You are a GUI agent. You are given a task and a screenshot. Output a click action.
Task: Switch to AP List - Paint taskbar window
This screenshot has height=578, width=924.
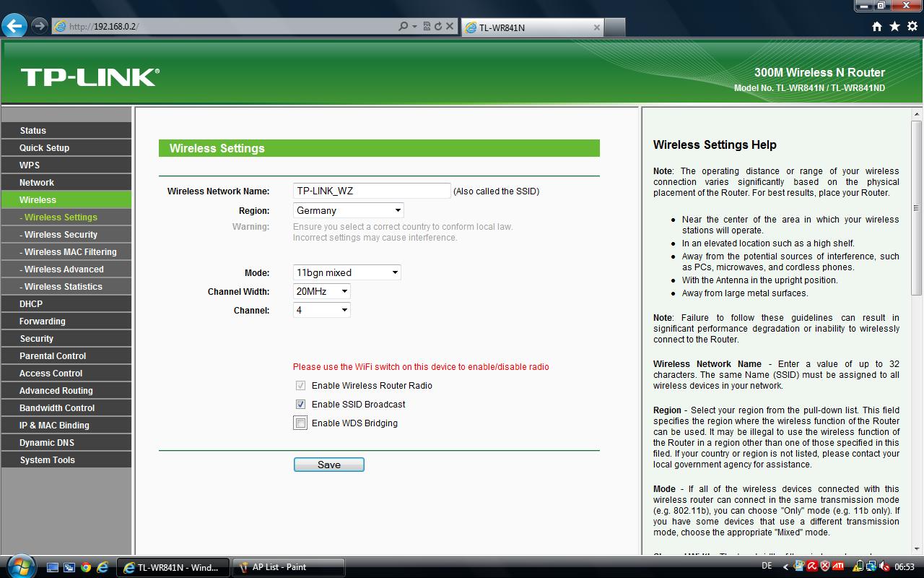[288, 567]
